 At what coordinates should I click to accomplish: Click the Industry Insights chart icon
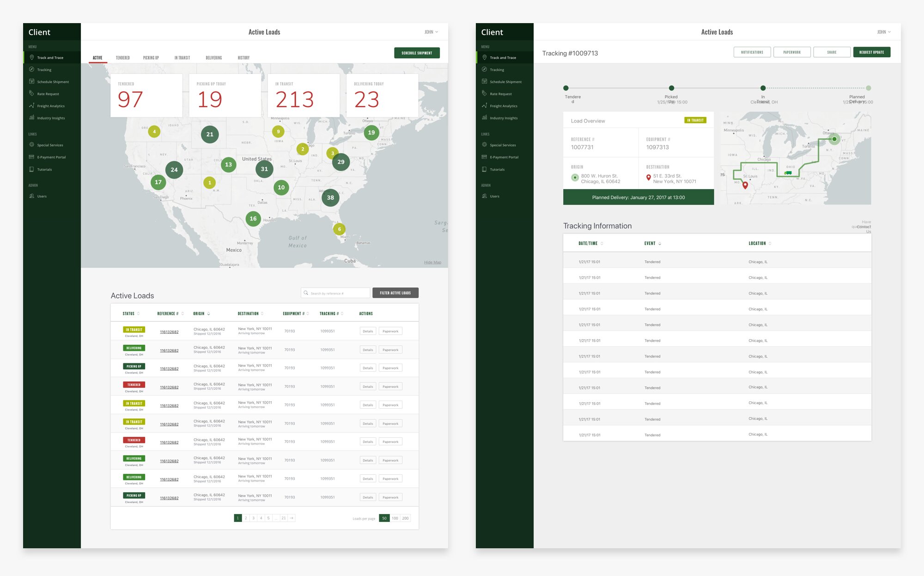click(x=32, y=118)
